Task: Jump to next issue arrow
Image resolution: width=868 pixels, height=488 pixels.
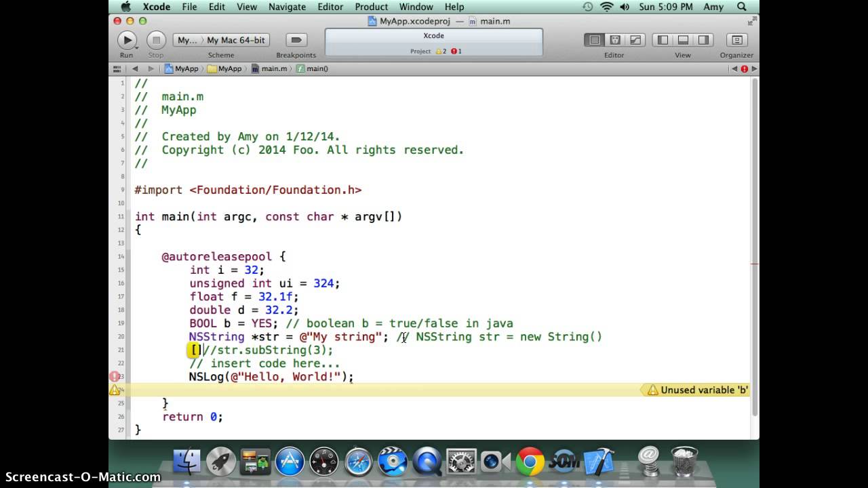Action: point(753,68)
